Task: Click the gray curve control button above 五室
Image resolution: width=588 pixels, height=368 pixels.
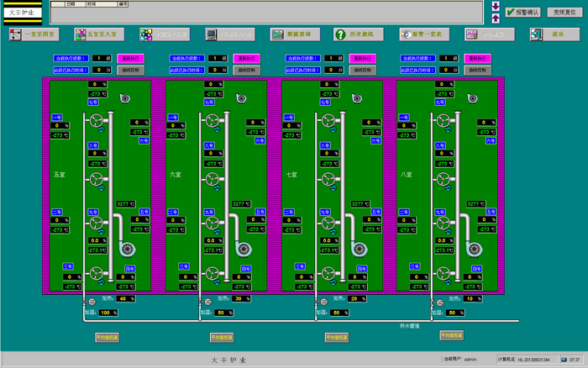Action: pos(130,70)
